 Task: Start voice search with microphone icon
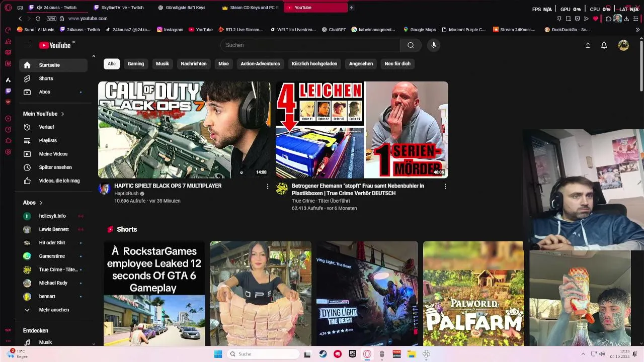coord(434,45)
